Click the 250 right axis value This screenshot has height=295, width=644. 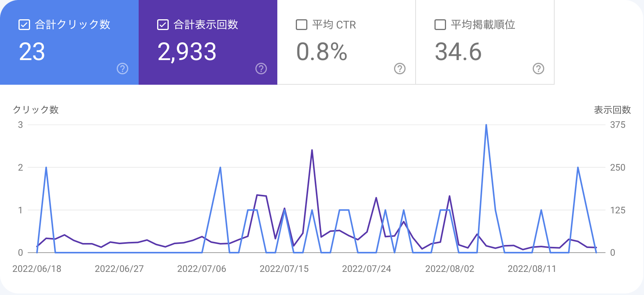pyautogui.click(x=618, y=168)
